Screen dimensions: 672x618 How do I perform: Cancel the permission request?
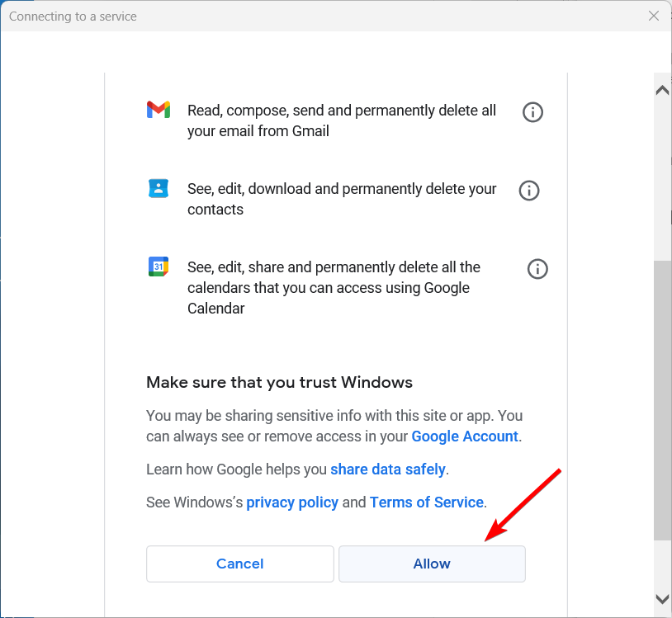pos(240,564)
